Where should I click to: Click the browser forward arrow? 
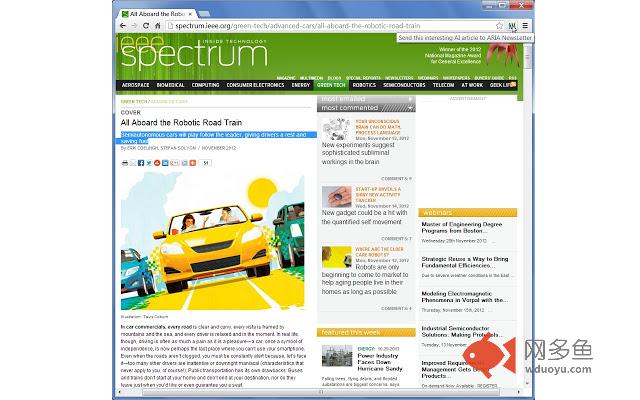(x=134, y=26)
